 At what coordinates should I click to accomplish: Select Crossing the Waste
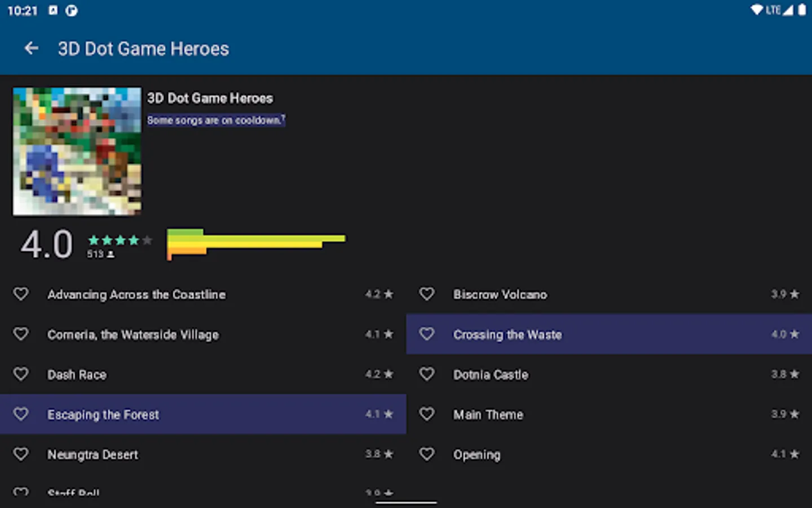tap(609, 334)
